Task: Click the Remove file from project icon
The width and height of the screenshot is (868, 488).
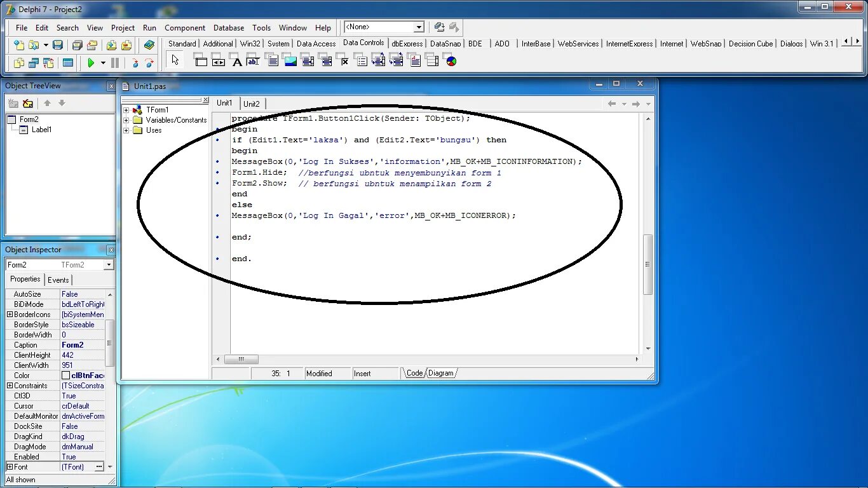Action: (x=126, y=45)
